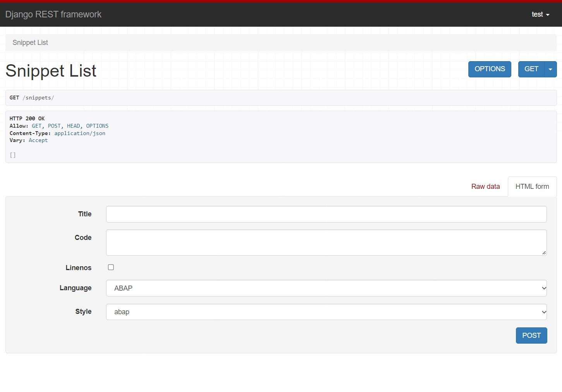The height and width of the screenshot is (392, 562).
Task: Click the 'OPTIONS' value in the Allow header
Action: [x=97, y=126]
